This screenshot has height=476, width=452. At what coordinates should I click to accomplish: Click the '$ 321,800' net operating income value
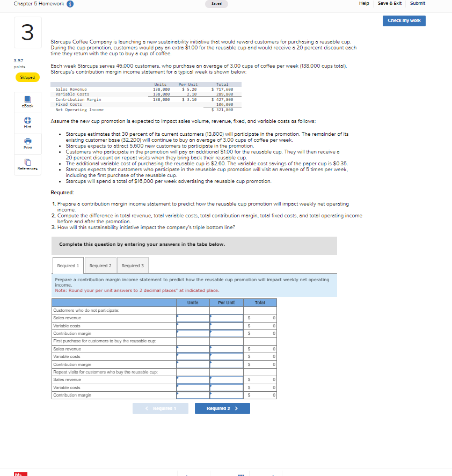(x=222, y=109)
